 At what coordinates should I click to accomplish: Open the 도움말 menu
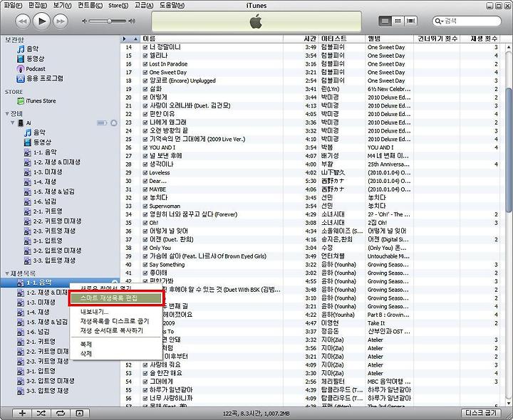[x=172, y=5]
